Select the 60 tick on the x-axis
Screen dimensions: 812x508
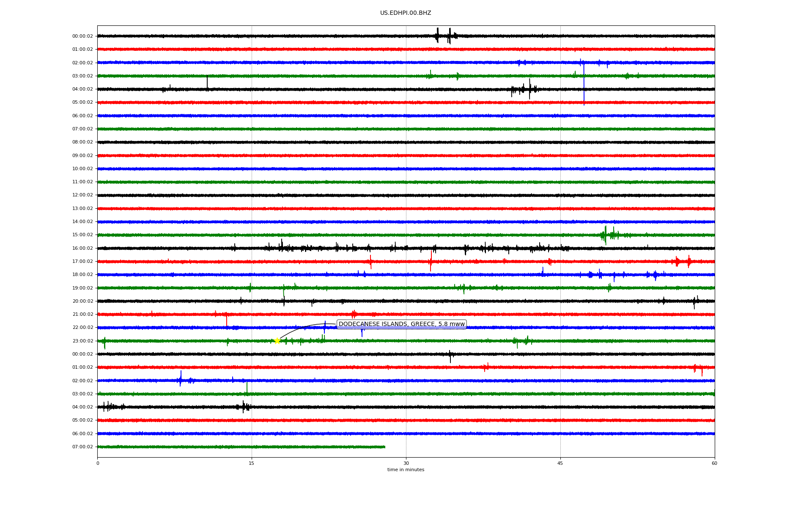pyautogui.click(x=714, y=463)
